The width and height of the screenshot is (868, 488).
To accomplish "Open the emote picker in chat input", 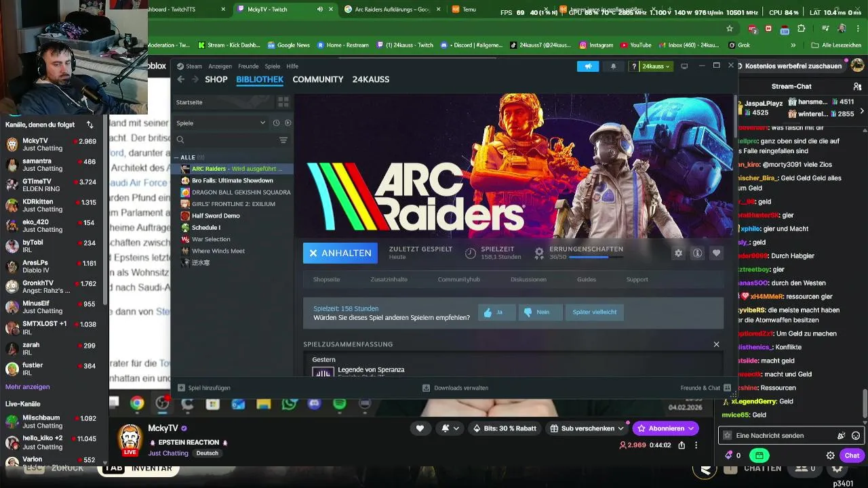I will [x=856, y=436].
